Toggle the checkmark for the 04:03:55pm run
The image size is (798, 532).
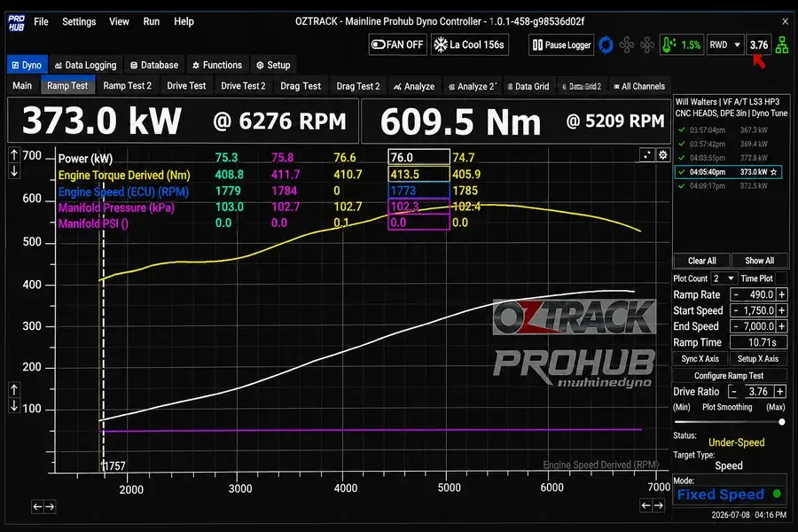[682, 158]
